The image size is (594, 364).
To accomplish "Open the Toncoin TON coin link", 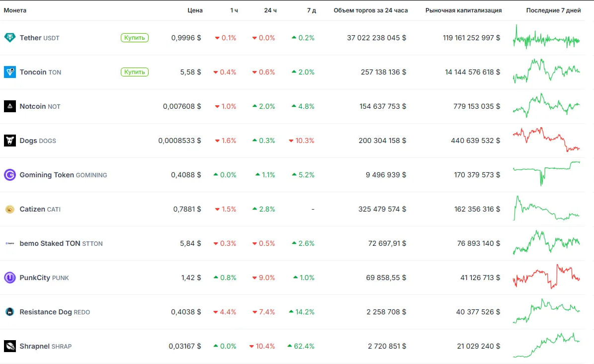I will 40,72.
